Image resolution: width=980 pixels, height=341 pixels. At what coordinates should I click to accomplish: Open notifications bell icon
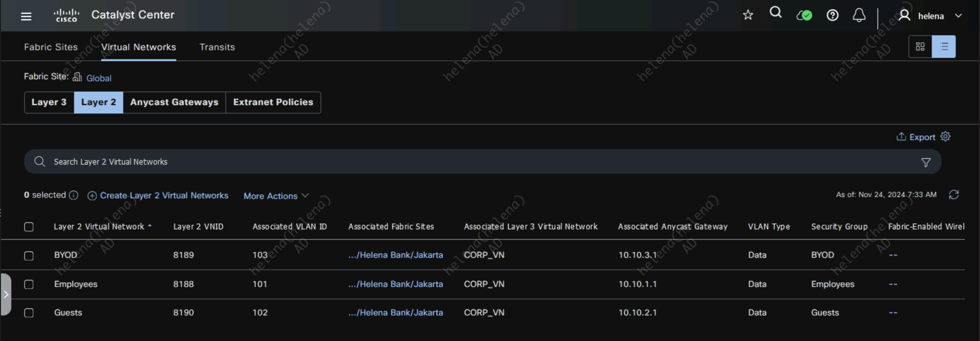(x=859, y=16)
